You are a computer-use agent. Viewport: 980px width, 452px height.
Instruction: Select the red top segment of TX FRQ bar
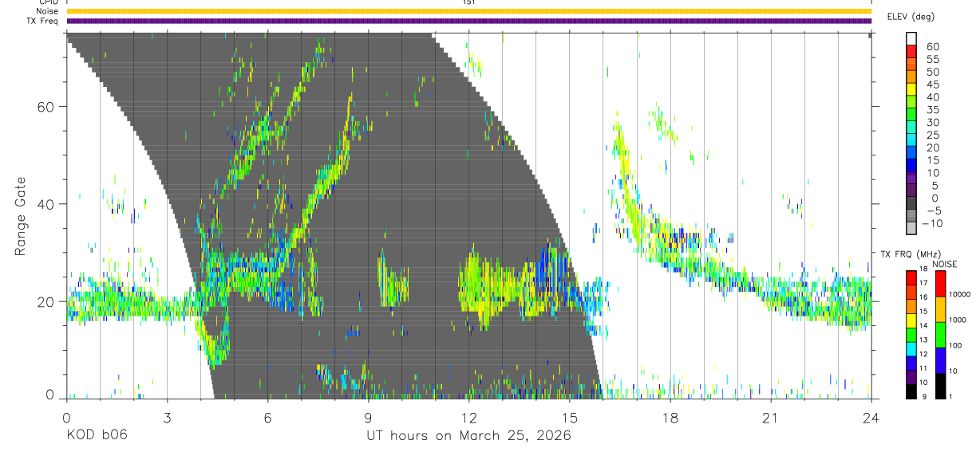click(912, 277)
